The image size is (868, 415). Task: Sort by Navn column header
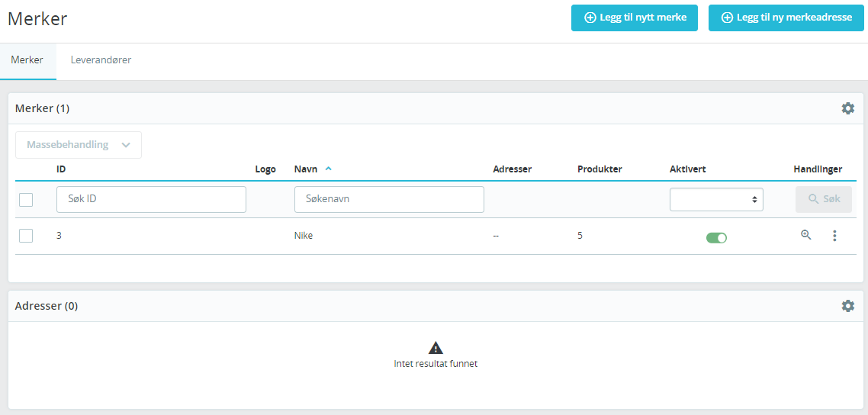coord(306,169)
